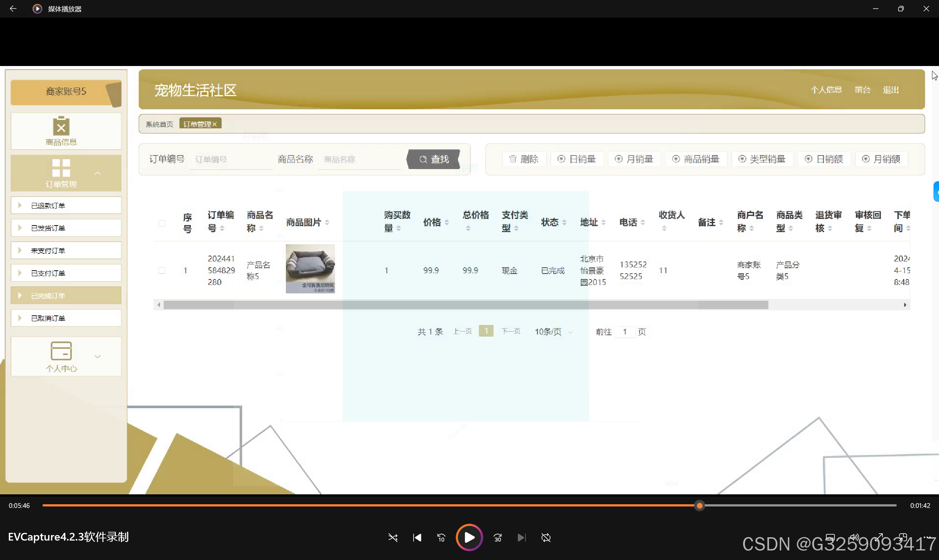Go to 上一页 in pagination
This screenshot has width=939, height=560.
click(462, 331)
